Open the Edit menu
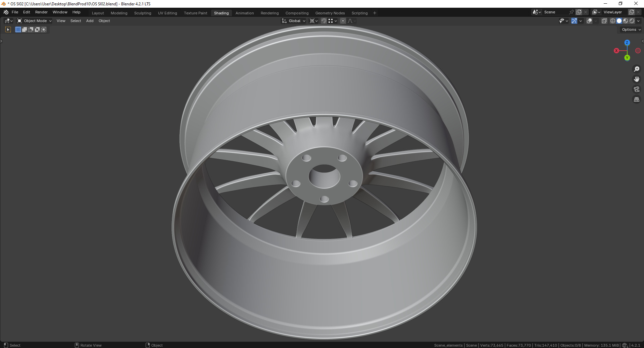This screenshot has height=348, width=644. 27,12
